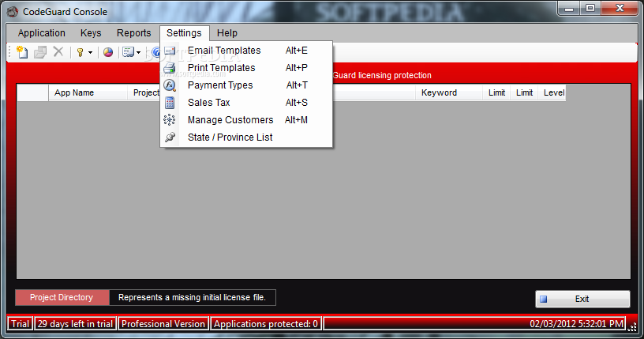Click the Project column header
644x339 pixels.
tap(144, 92)
